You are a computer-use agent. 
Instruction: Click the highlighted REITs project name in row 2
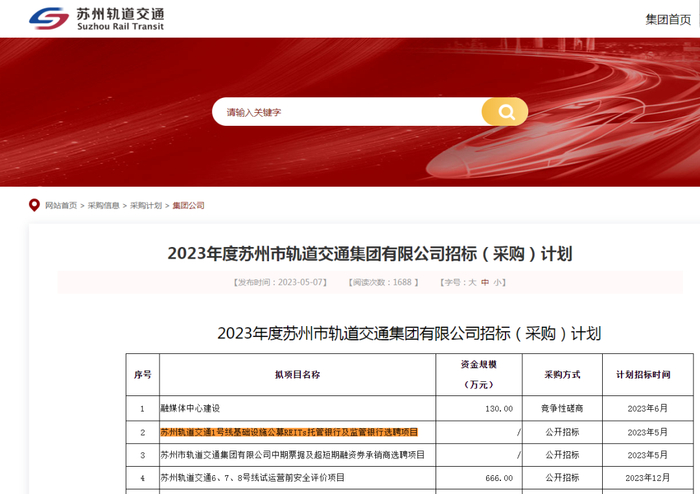(x=289, y=432)
